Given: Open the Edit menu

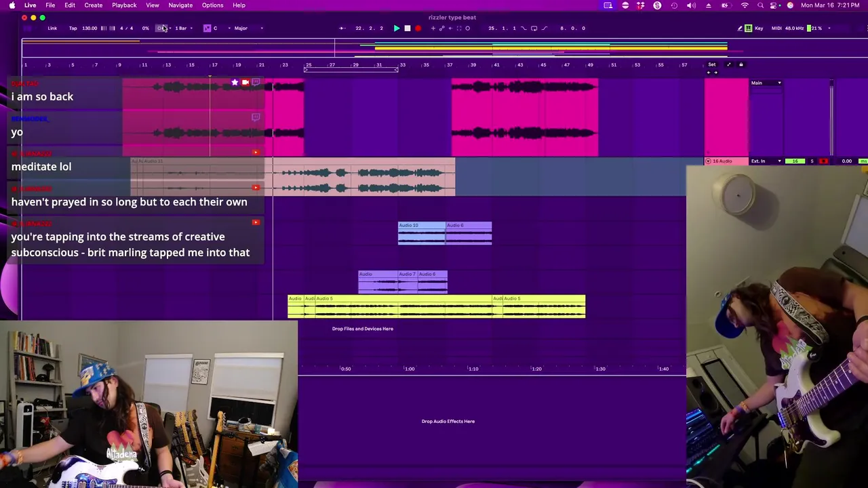Looking at the screenshot, I should click(70, 5).
